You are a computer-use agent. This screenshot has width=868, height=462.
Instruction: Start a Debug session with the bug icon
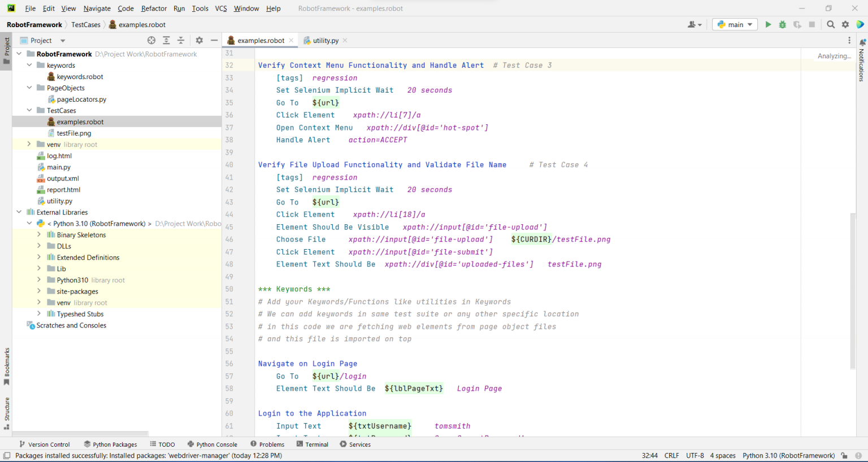coord(782,24)
